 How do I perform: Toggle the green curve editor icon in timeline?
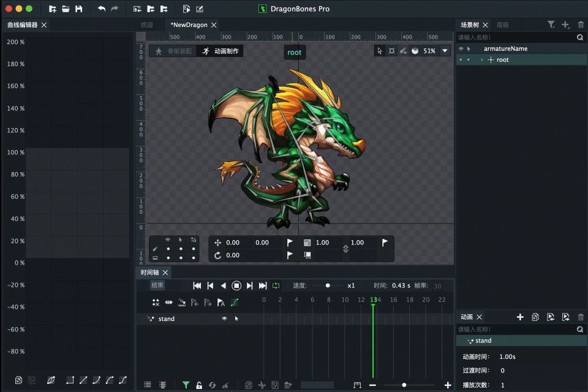tap(235, 303)
